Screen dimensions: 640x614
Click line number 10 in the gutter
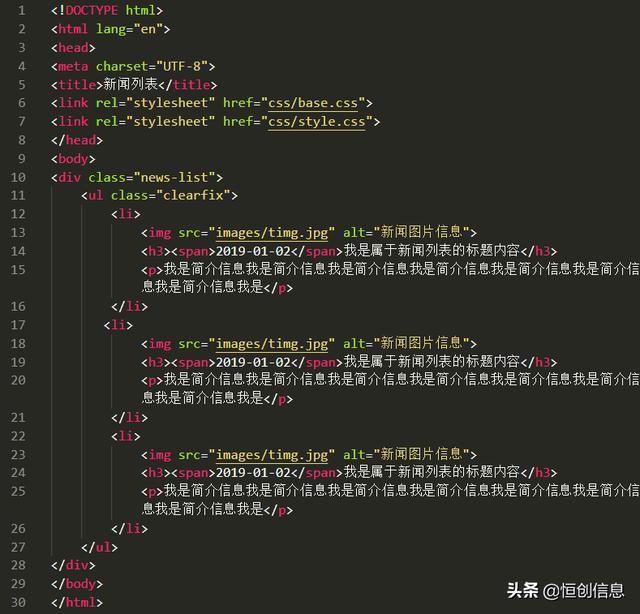pos(18,177)
